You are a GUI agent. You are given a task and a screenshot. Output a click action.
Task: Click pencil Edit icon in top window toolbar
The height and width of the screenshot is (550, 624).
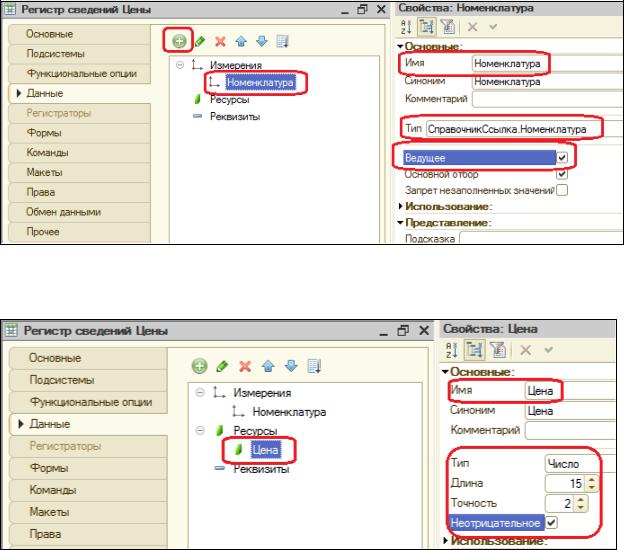(x=200, y=41)
